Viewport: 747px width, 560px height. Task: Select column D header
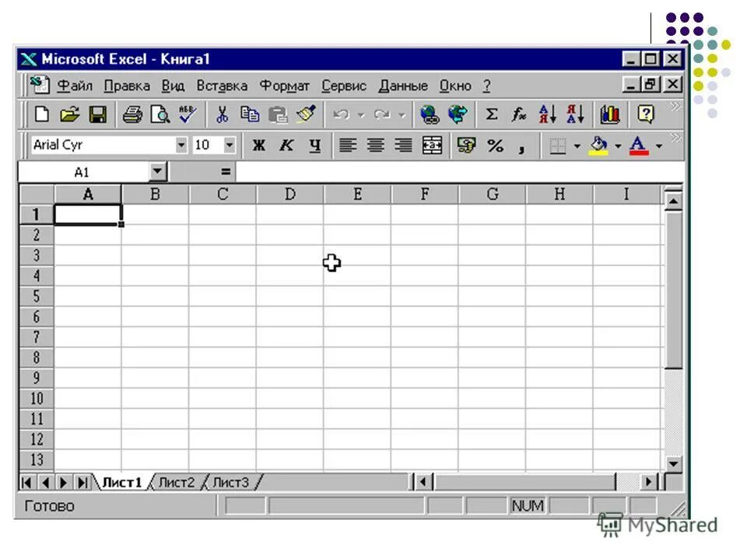289,194
